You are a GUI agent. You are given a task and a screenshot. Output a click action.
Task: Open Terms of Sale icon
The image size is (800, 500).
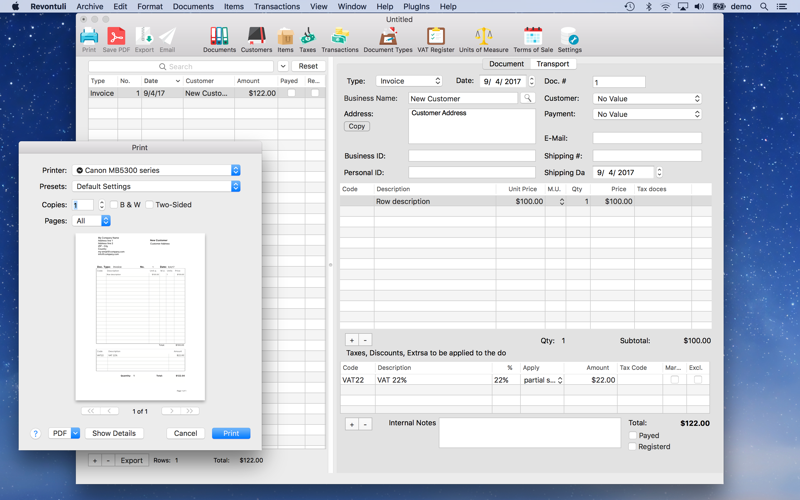(533, 38)
